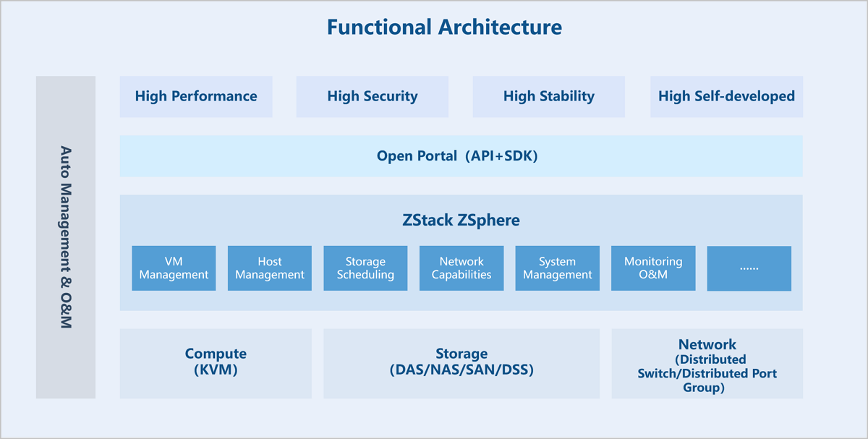
Task: Click the High Performance box
Action: (196, 96)
